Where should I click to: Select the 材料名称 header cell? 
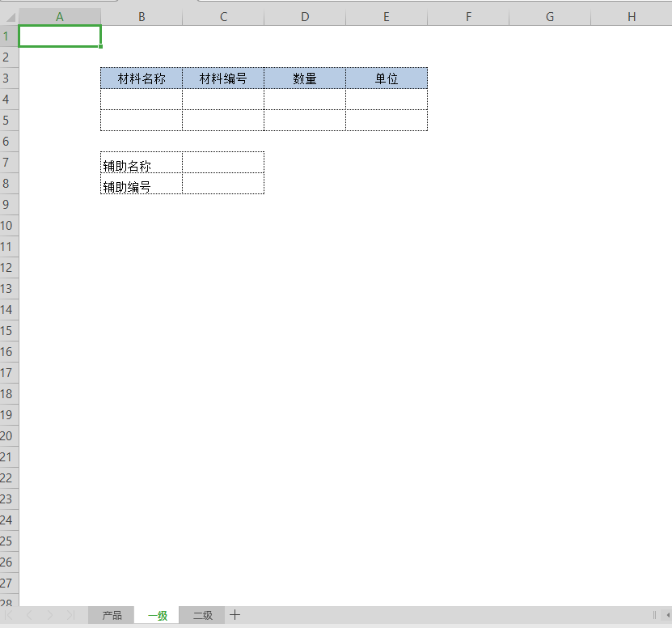pyautogui.click(x=142, y=78)
